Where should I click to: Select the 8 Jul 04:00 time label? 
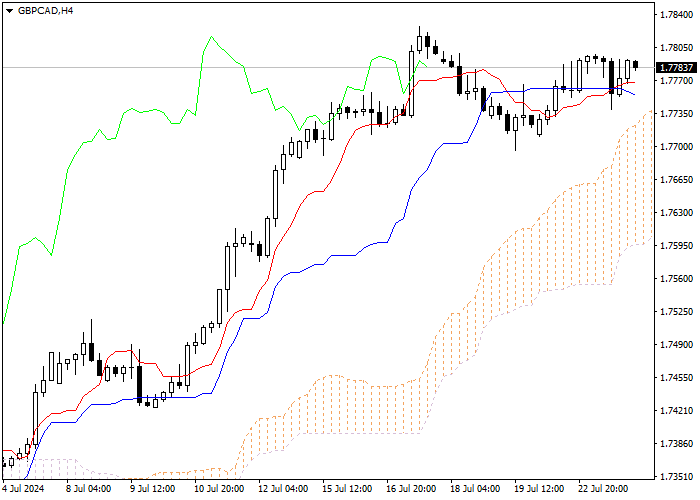click(88, 489)
